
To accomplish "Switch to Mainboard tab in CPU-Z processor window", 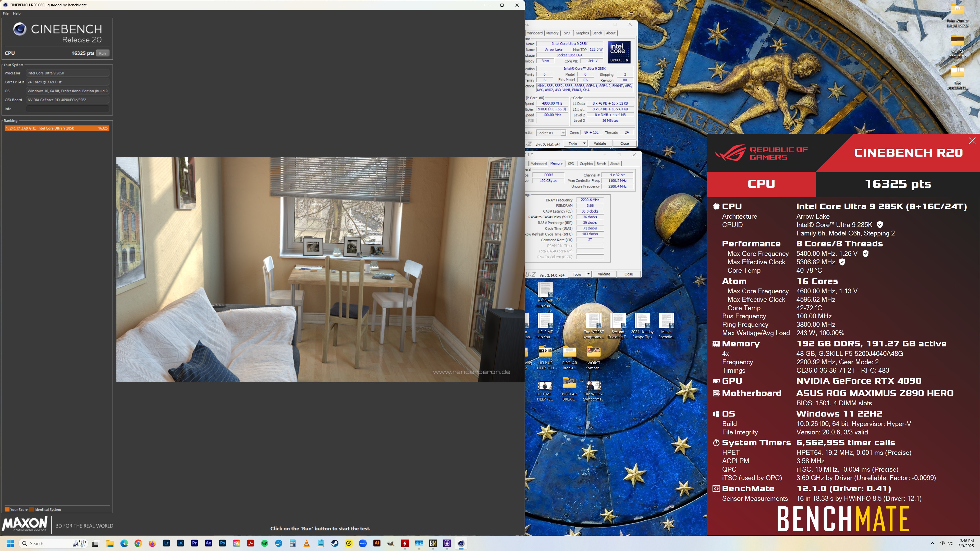I will click(x=534, y=33).
